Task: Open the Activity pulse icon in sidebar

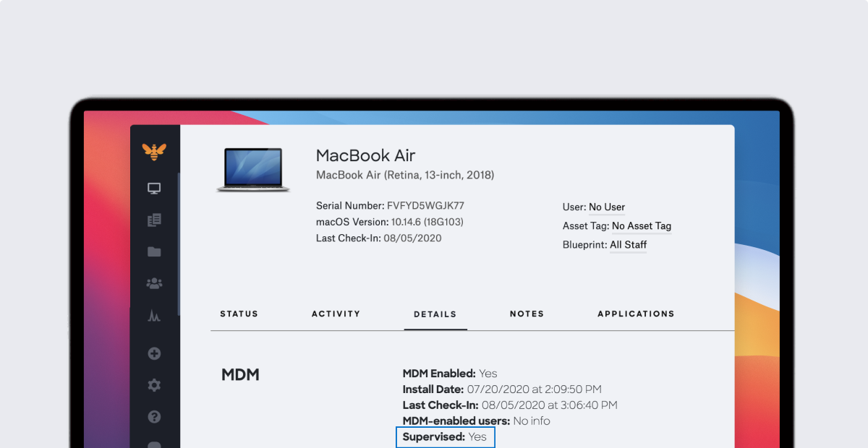Action: [x=154, y=316]
